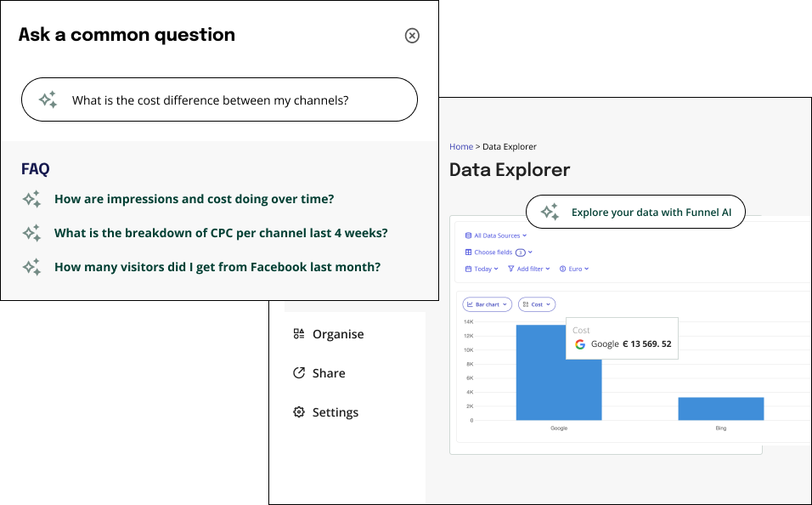
Task: Click the currency icon next to Euro
Action: (561, 269)
